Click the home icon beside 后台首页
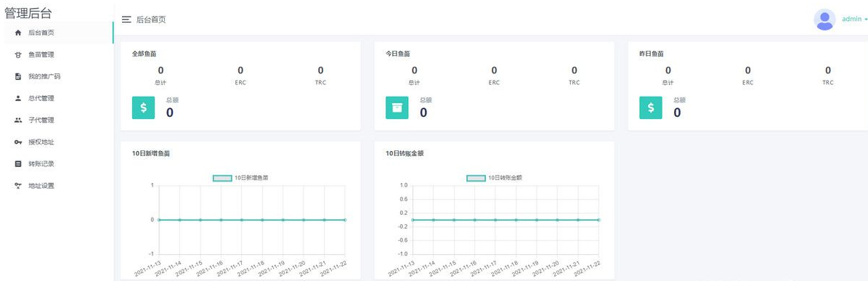 (17, 33)
